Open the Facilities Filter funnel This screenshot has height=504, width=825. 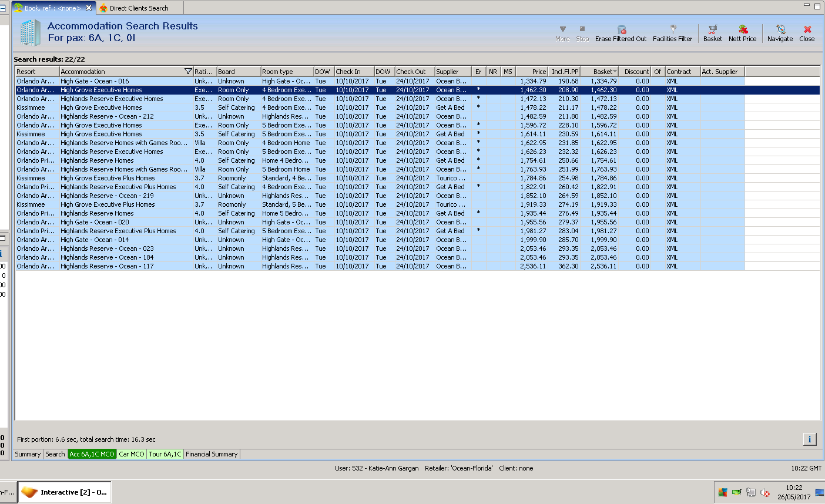click(673, 29)
